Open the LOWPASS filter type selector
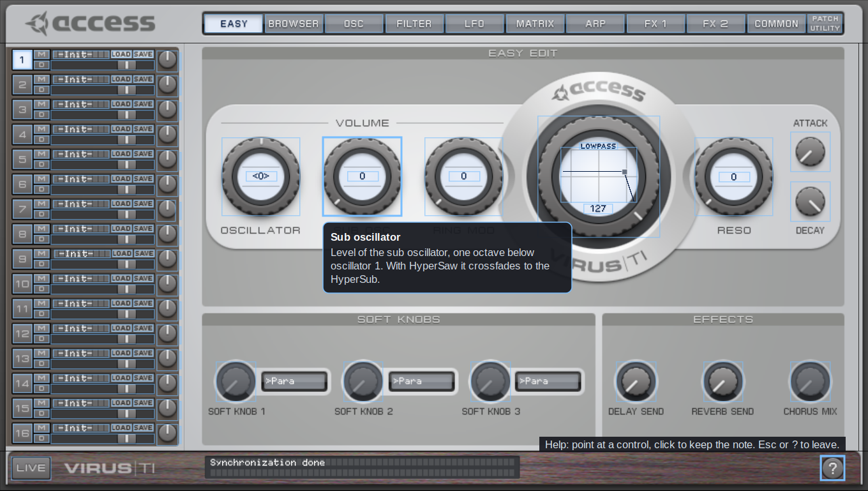 click(599, 146)
